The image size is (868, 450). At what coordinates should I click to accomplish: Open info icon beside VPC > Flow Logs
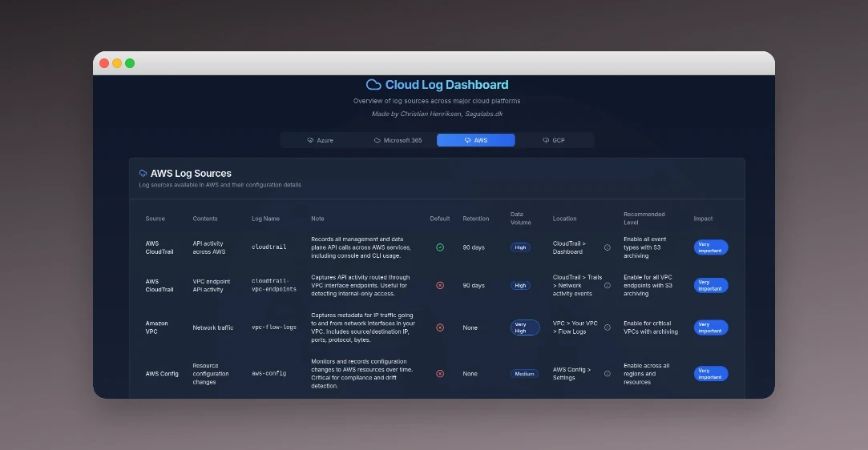point(608,327)
